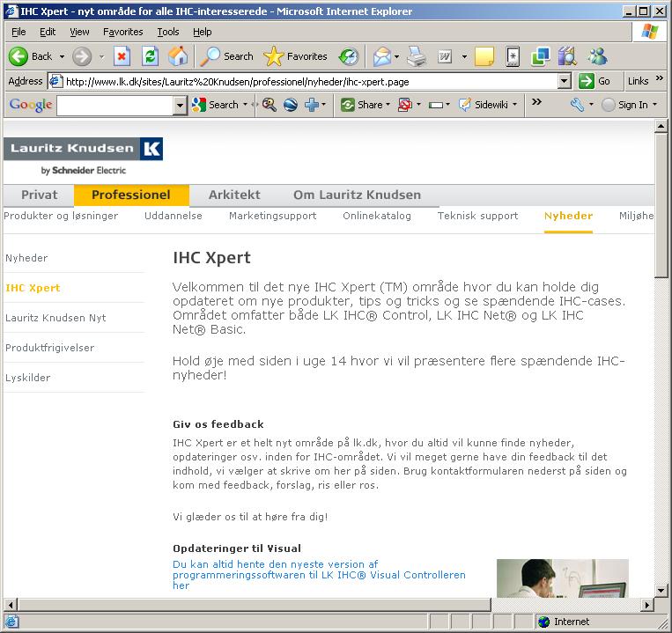Click the popup blocker icon

404,105
